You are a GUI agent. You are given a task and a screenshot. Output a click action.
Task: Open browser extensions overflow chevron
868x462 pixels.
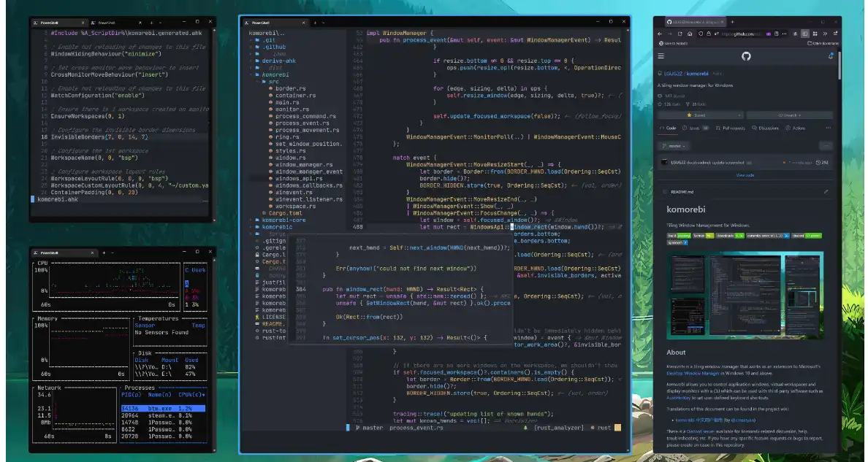click(825, 34)
